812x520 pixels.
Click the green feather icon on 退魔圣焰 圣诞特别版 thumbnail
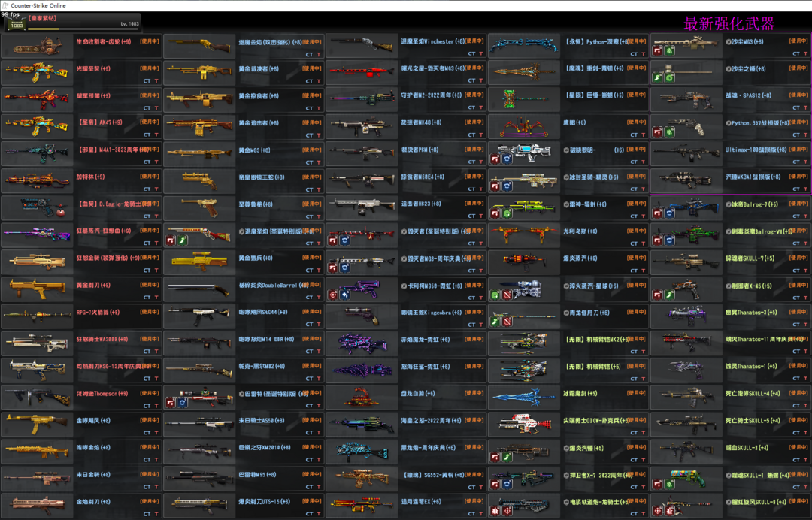[183, 240]
